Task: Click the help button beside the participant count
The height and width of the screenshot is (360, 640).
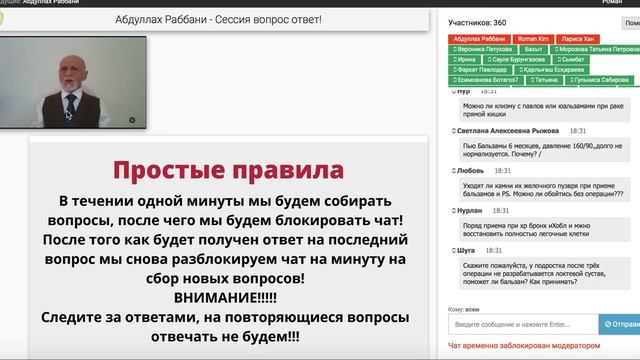Action: point(631,23)
